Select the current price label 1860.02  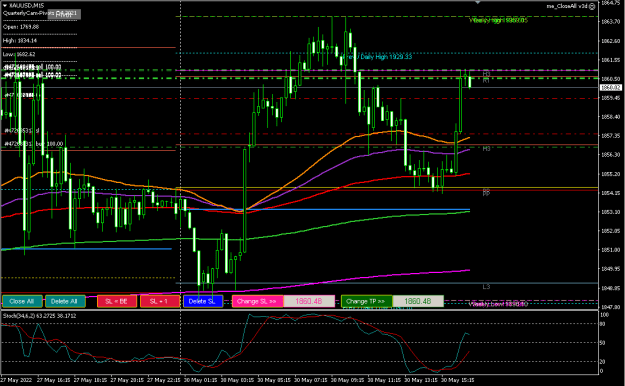tap(611, 87)
